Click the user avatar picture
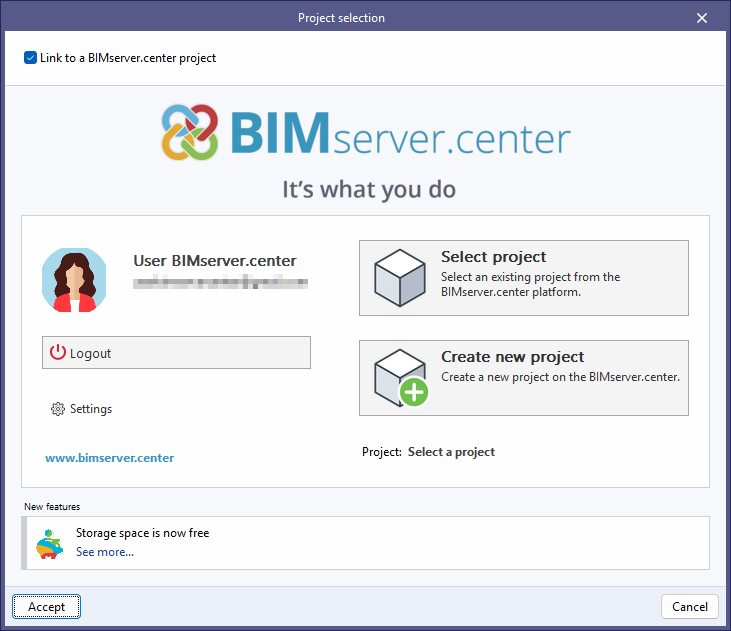This screenshot has height=631, width=731. (x=74, y=280)
